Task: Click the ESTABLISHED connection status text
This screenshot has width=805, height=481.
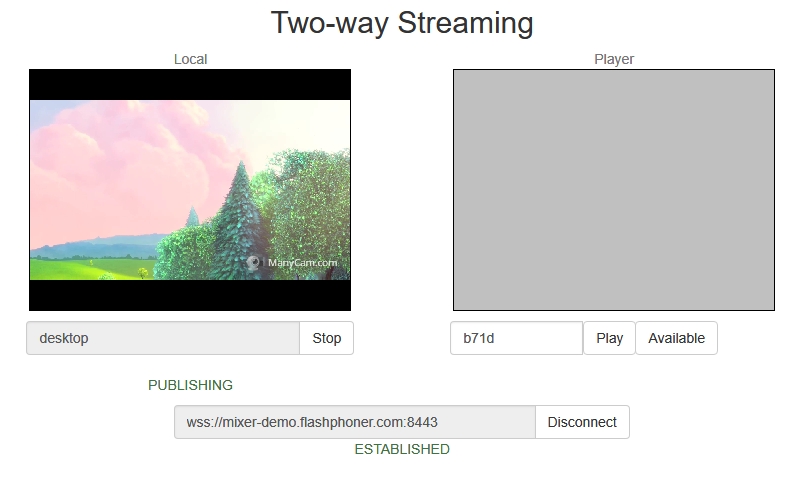Action: point(402,449)
